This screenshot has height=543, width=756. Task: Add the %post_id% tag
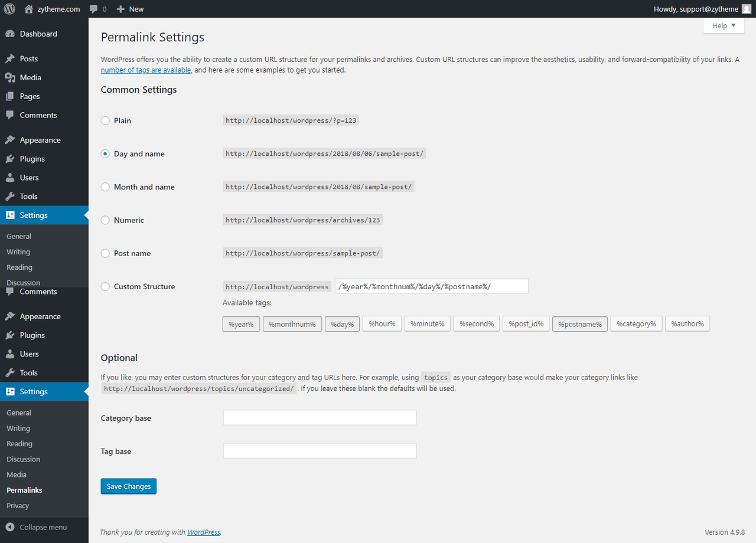coord(526,323)
